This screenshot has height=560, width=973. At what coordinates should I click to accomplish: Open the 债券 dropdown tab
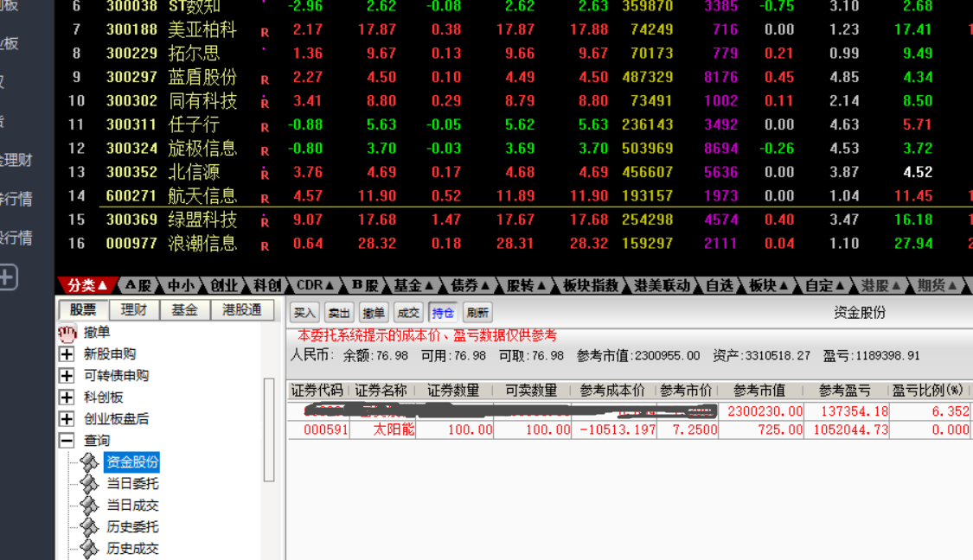470,285
